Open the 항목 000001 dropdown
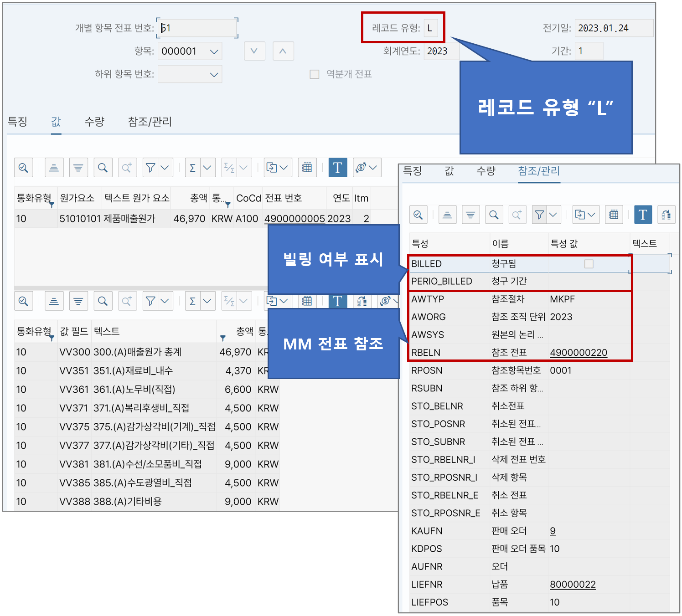Image resolution: width=682 pixels, height=616 pixels. pyautogui.click(x=214, y=51)
